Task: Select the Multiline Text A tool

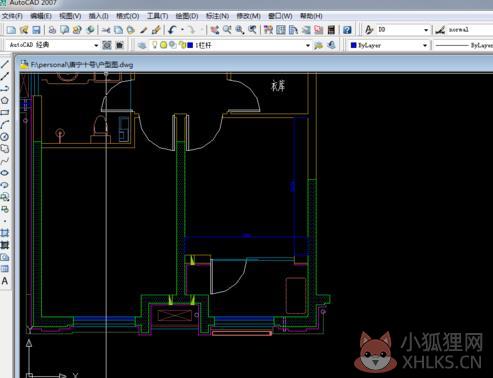Action: click(x=5, y=281)
